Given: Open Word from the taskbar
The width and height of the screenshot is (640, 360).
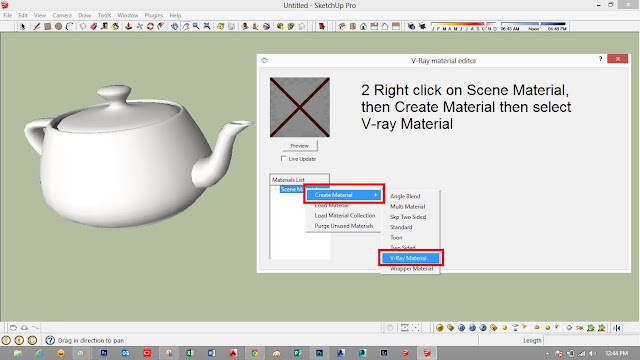Looking at the screenshot, I should [211, 353].
